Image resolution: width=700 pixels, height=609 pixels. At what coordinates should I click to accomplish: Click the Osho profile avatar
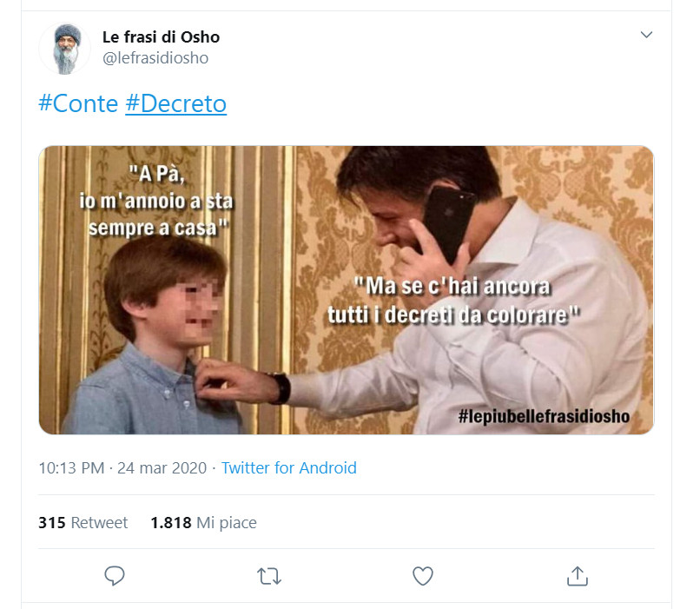pos(64,49)
